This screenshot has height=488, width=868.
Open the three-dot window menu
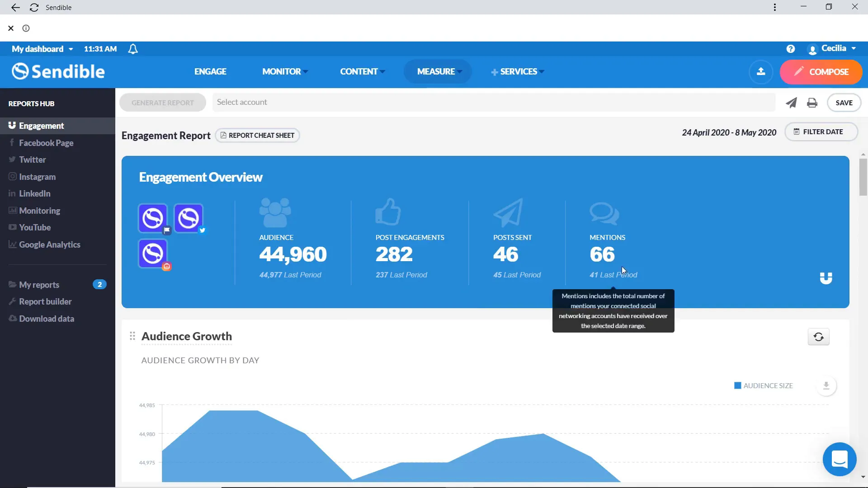coord(775,7)
